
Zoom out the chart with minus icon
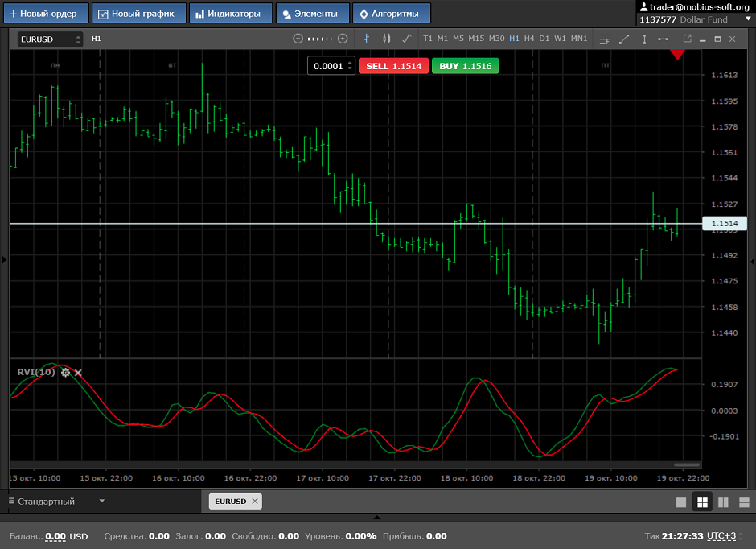point(298,39)
